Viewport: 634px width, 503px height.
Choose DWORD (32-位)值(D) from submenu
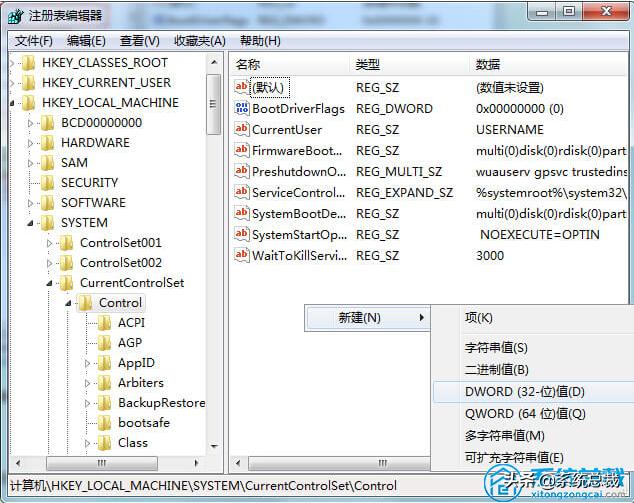click(533, 392)
